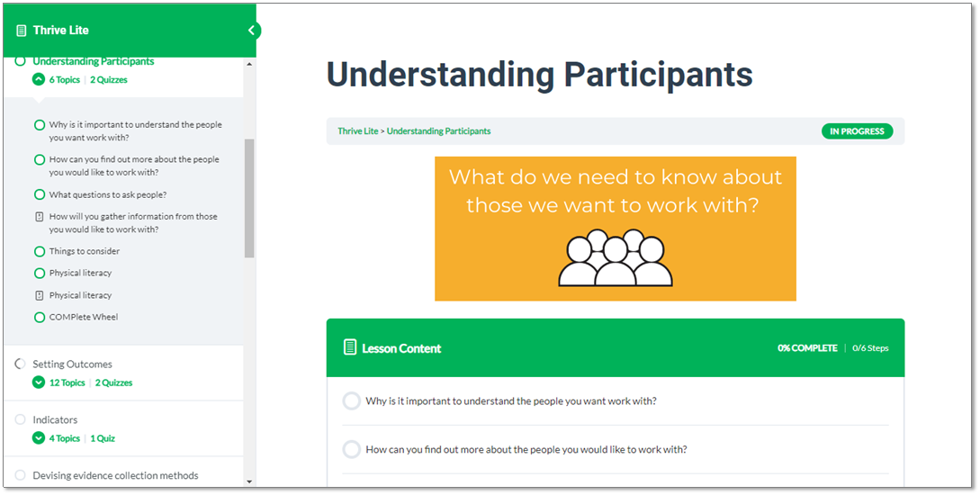Click status circle beside 'Understanding Participants' in sidebar
The width and height of the screenshot is (980, 495).
point(20,61)
